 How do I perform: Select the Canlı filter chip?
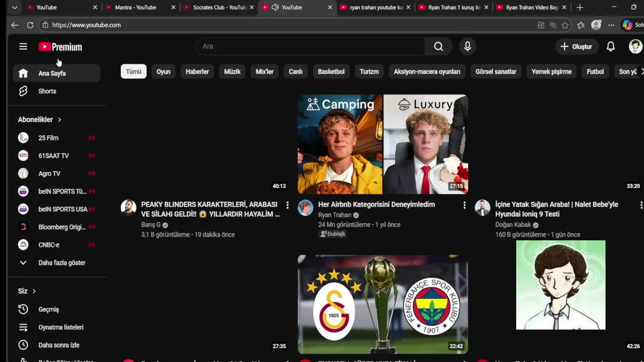(296, 71)
